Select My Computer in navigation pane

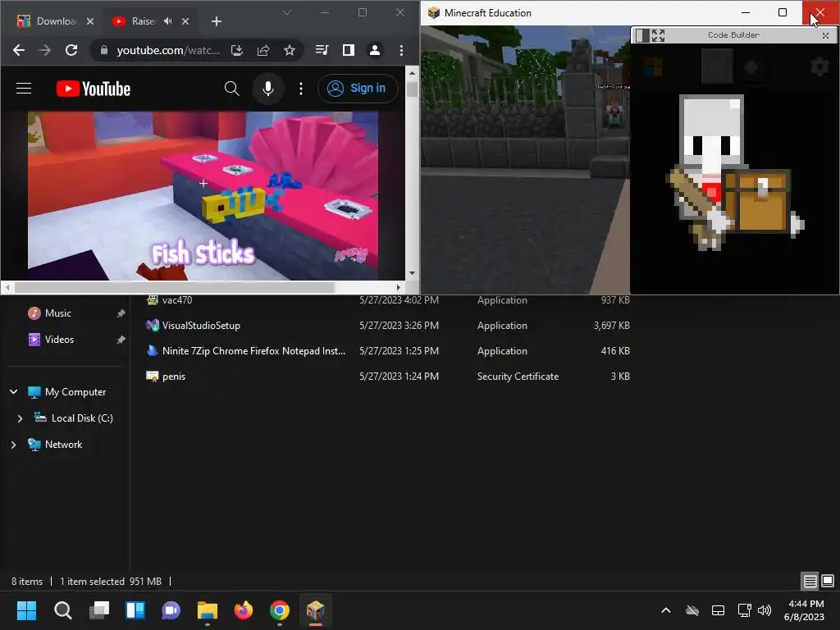pyautogui.click(x=75, y=392)
